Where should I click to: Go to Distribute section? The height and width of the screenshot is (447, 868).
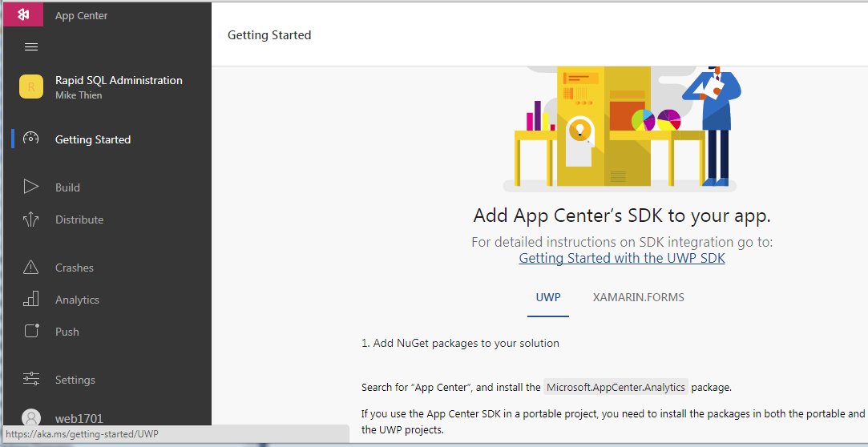[79, 219]
